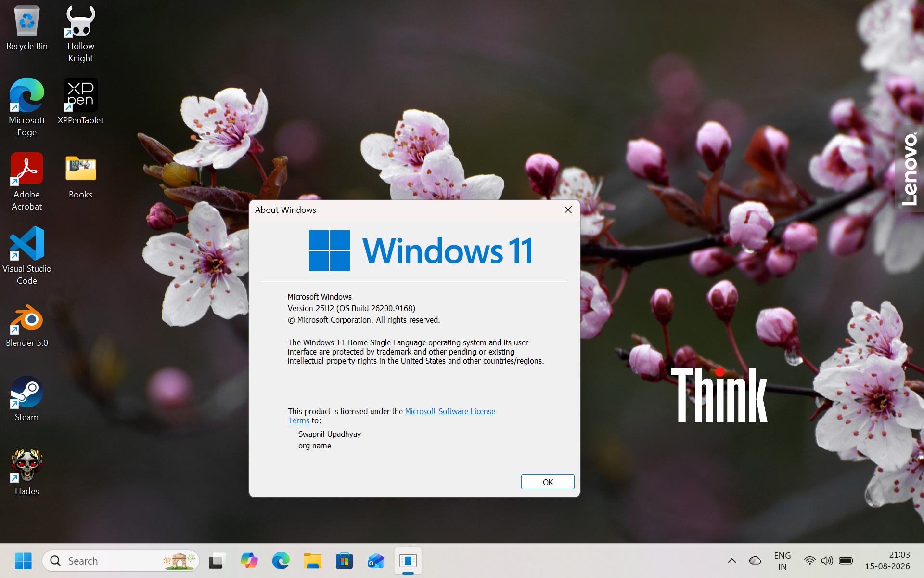Select the Visual Studio Code shortcut
Viewport: 924px width, 578px height.
(27, 256)
